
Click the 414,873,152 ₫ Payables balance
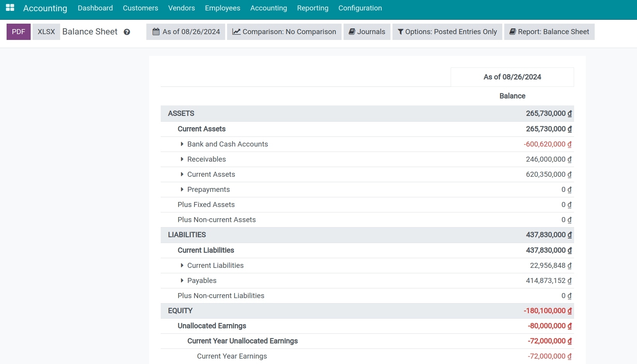[549, 281]
